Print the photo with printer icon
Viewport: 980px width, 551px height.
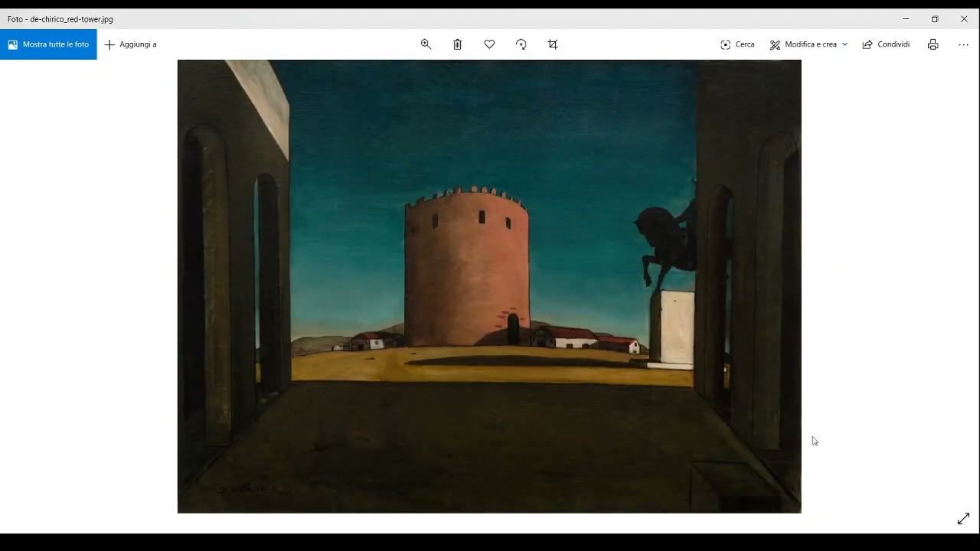pyautogui.click(x=933, y=44)
